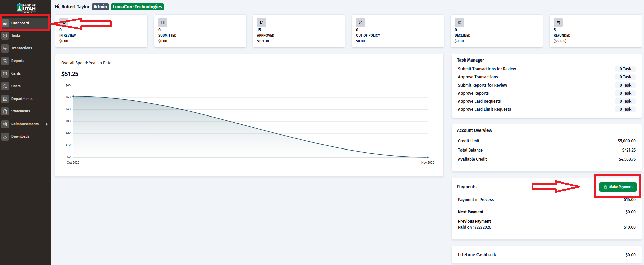The height and width of the screenshot is (265, 644).
Task: Click the Statements document icon
Action: (x=5, y=111)
